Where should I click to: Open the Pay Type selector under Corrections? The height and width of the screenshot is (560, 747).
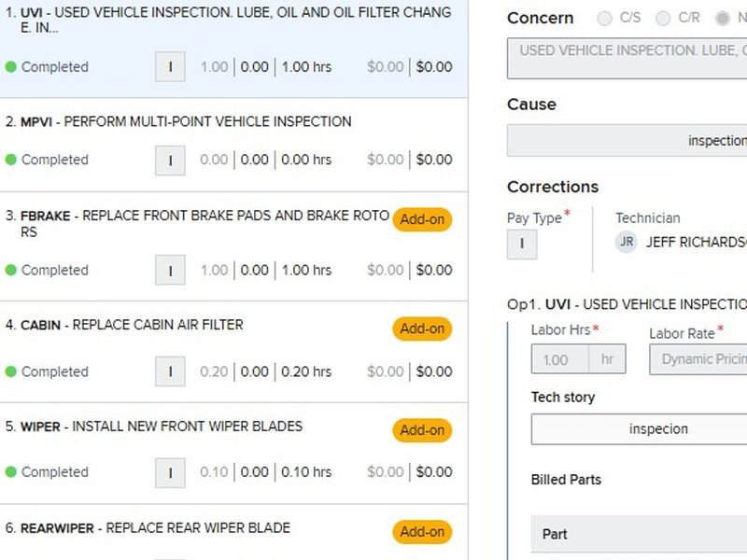pos(522,245)
